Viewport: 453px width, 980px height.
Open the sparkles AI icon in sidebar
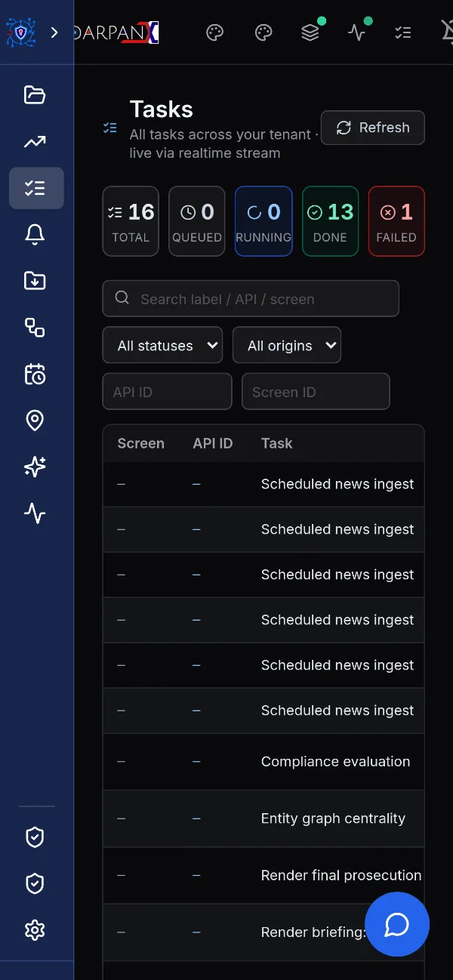click(35, 467)
